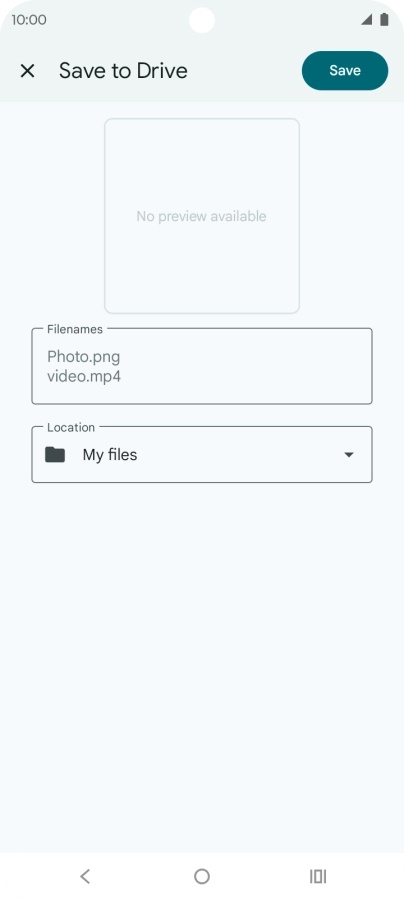Click the Location field label

pyautogui.click(x=71, y=427)
